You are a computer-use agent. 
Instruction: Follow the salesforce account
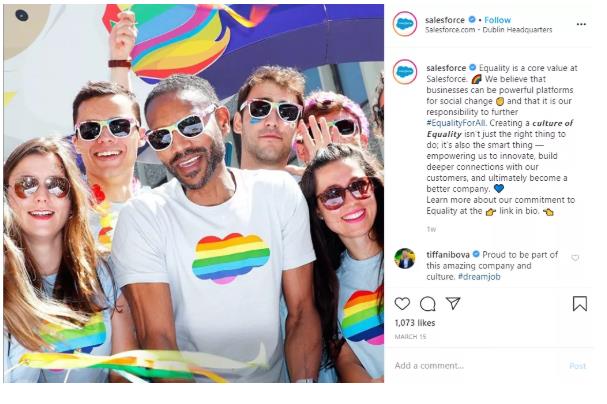(x=497, y=20)
